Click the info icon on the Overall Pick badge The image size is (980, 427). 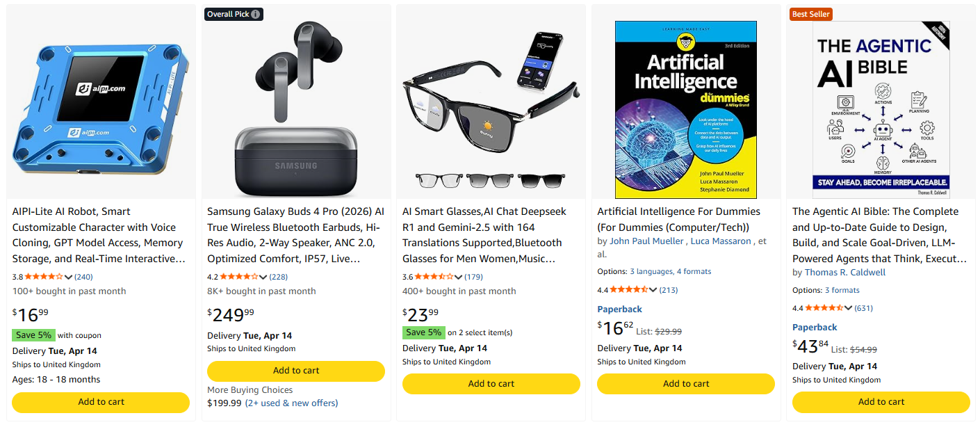click(x=256, y=13)
